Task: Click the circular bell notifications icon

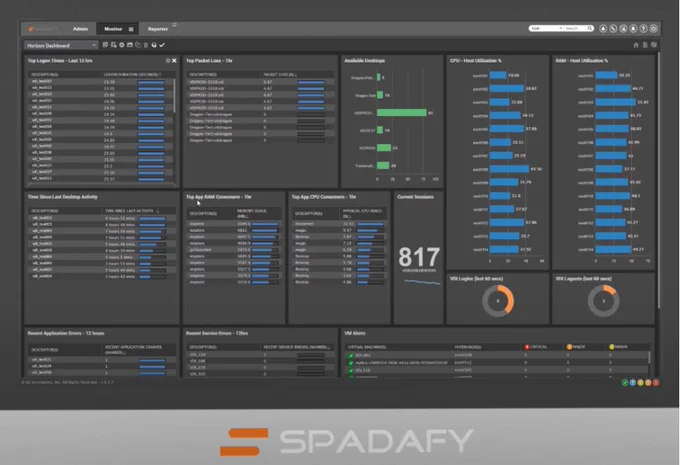Action: click(633, 29)
